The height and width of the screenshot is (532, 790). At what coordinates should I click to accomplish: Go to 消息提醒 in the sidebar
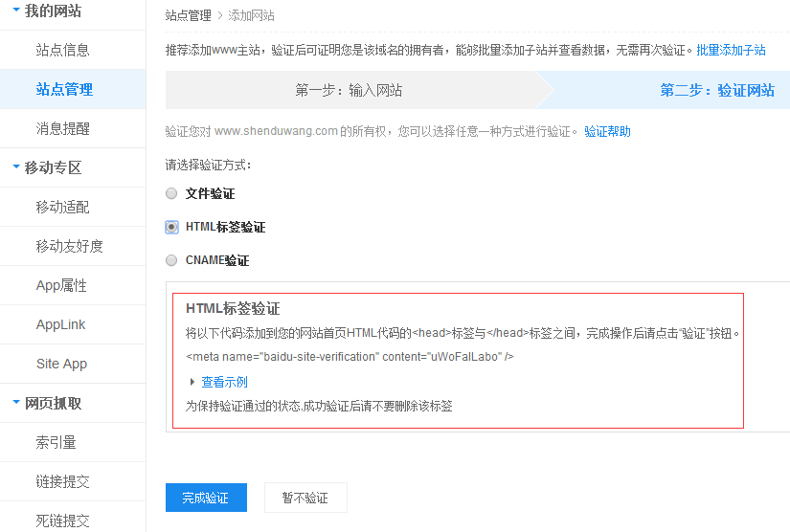63,128
